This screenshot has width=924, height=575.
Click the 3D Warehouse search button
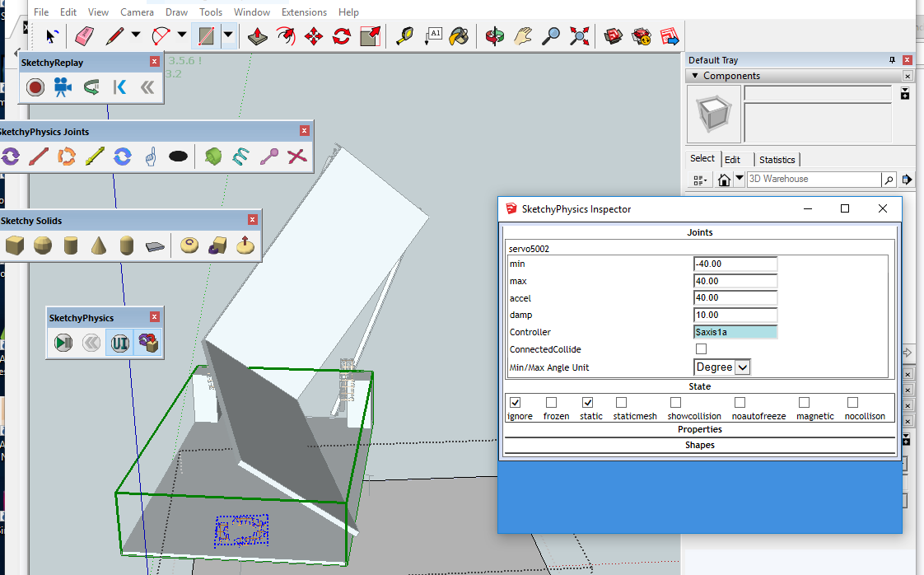pos(888,180)
